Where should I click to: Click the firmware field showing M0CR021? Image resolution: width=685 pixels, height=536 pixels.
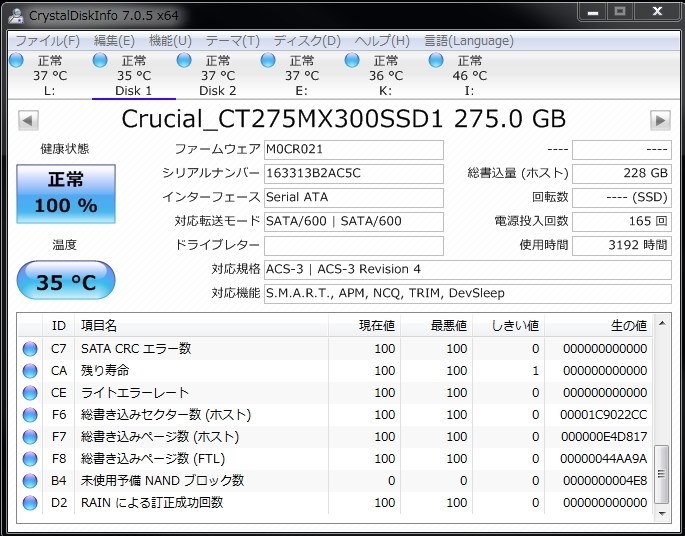click(354, 150)
